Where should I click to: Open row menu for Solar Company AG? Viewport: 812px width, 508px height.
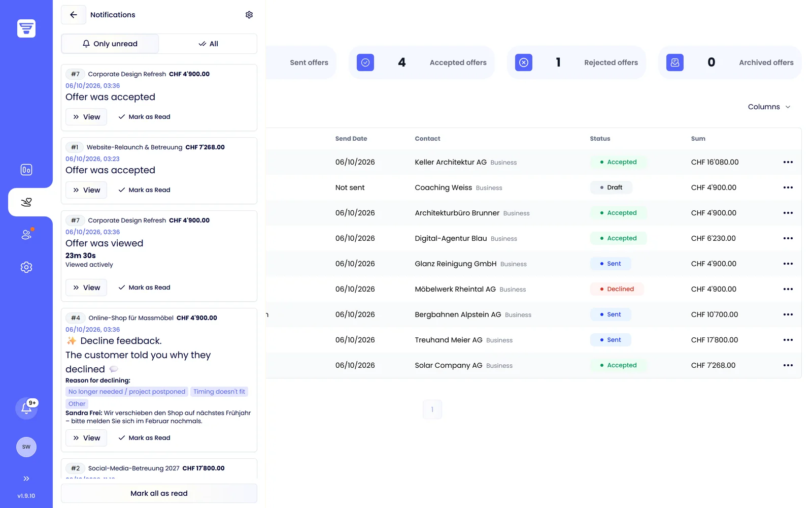(x=788, y=365)
